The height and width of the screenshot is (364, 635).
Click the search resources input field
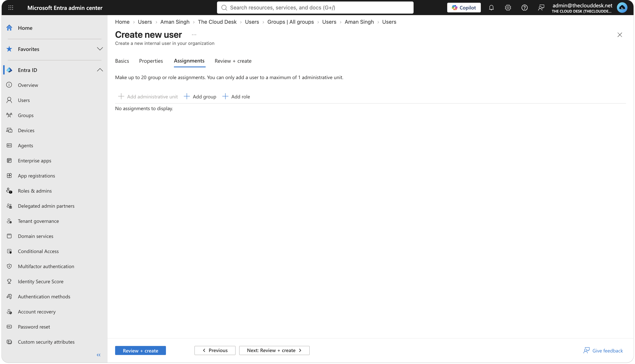tap(315, 8)
